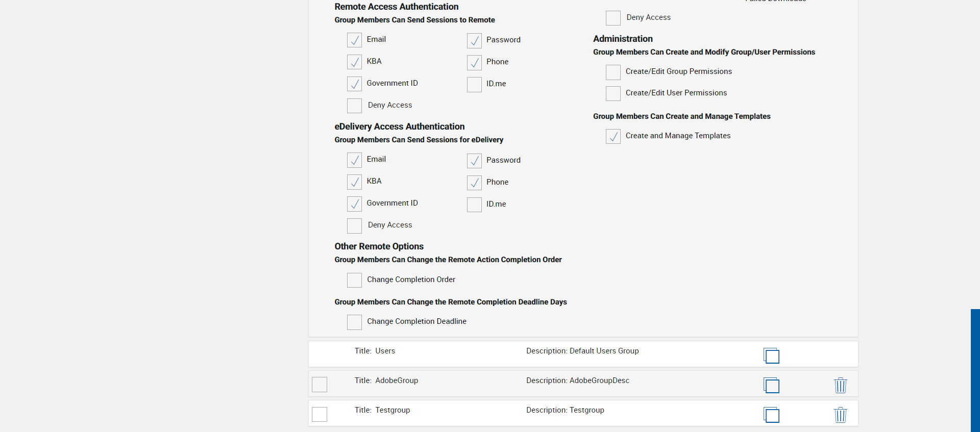Enable ID.me under Remote Access Authentication
The width and height of the screenshot is (980, 432).
pyautogui.click(x=474, y=84)
